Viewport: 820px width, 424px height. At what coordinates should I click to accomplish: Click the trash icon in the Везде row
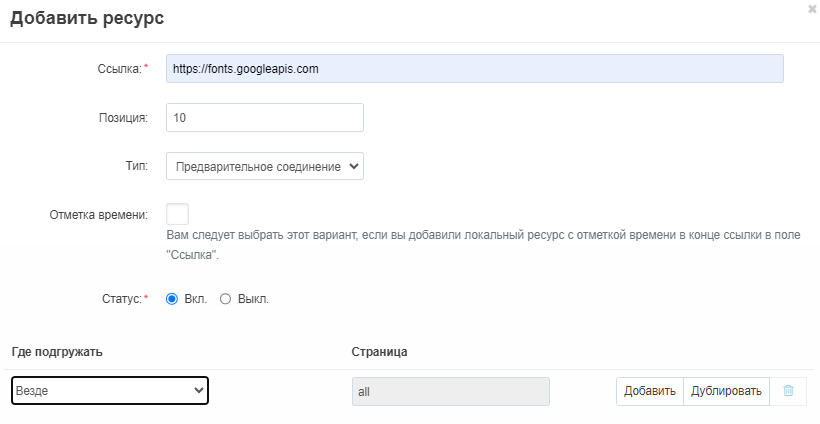tap(788, 391)
